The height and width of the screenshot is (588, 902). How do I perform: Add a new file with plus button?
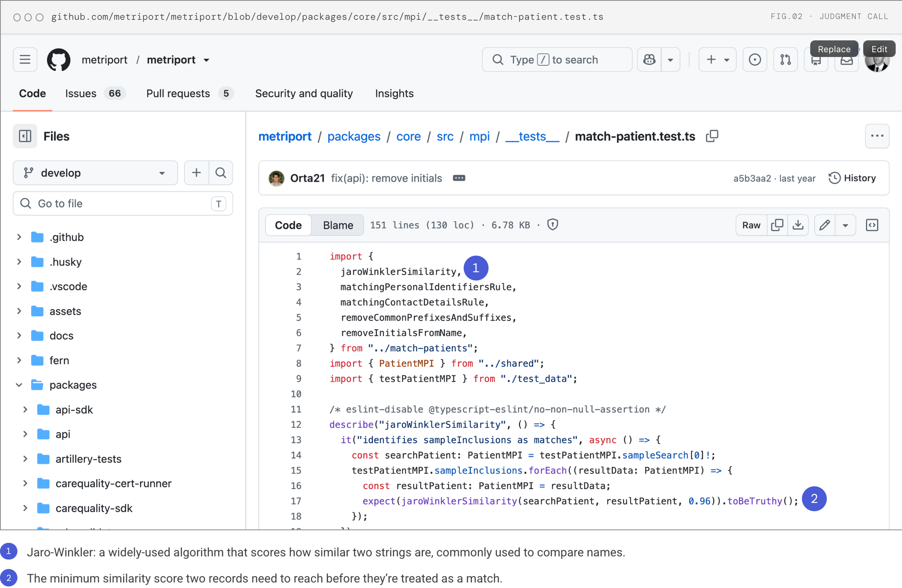[x=196, y=173]
